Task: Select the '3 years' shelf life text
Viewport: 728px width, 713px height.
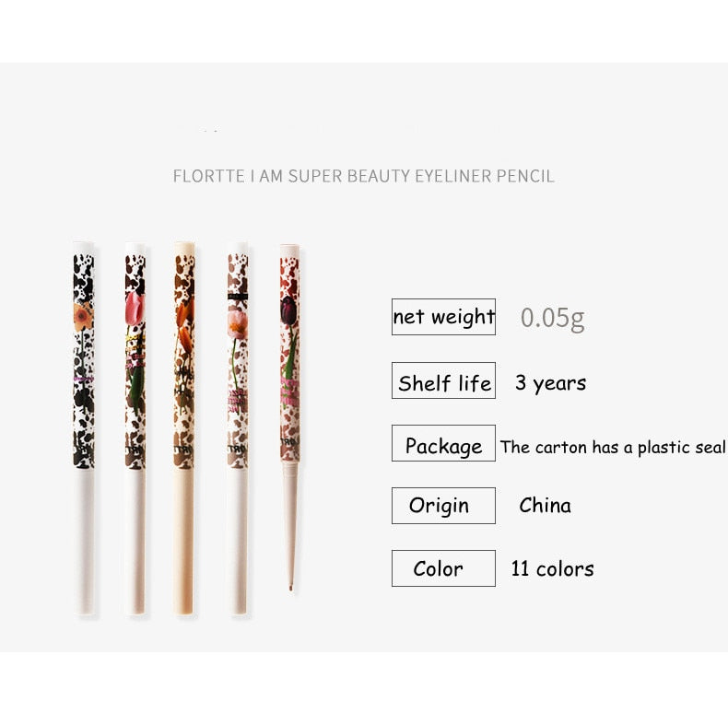Action: pos(550,382)
